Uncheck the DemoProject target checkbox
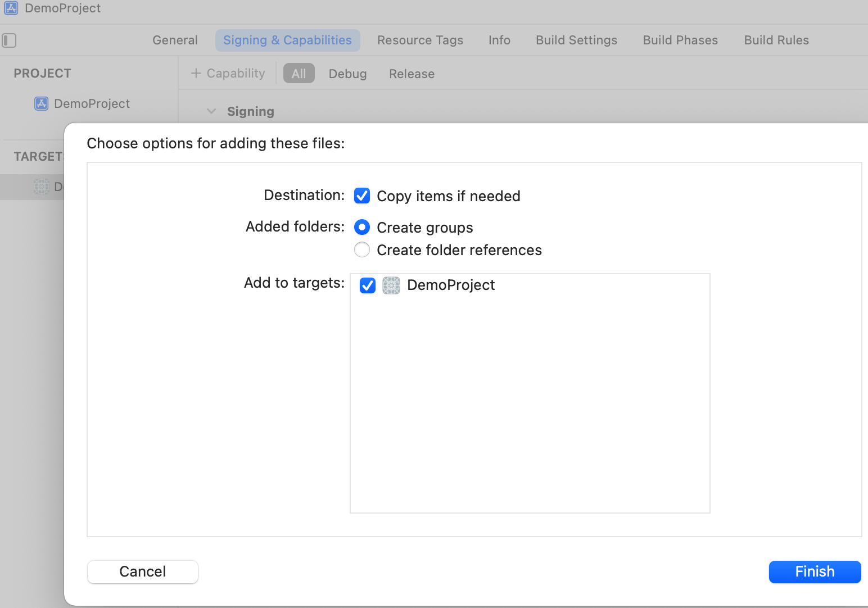 [x=368, y=285]
